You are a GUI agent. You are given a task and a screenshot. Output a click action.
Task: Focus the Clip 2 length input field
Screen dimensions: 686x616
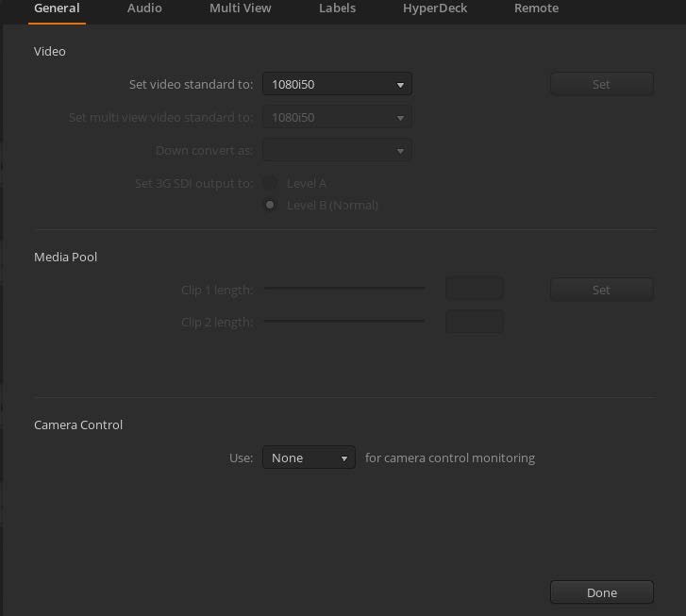(x=474, y=322)
